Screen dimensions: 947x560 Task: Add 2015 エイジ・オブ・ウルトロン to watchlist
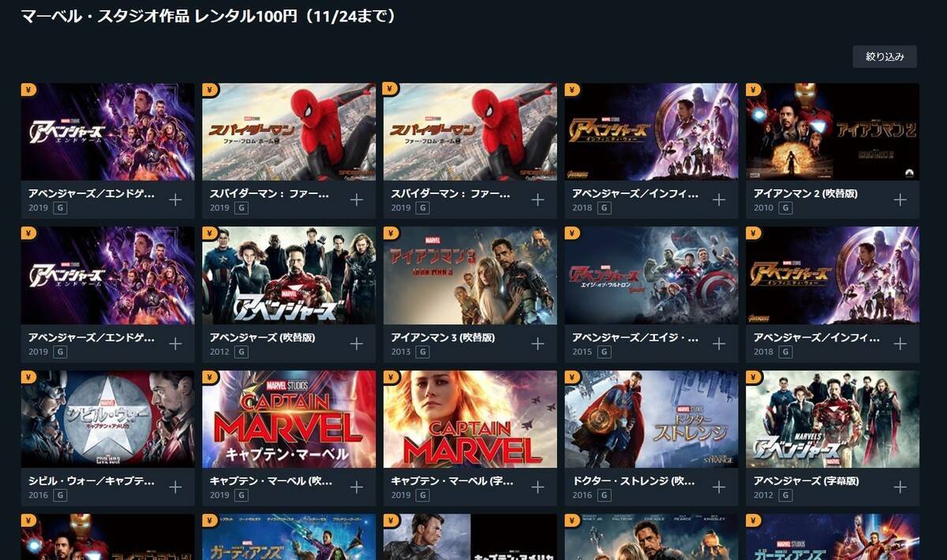point(719,343)
